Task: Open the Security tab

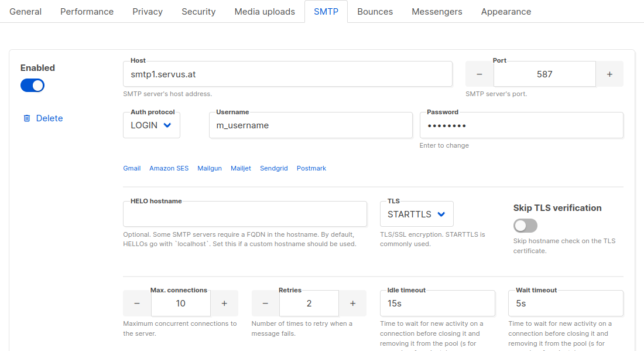Action: tap(198, 12)
